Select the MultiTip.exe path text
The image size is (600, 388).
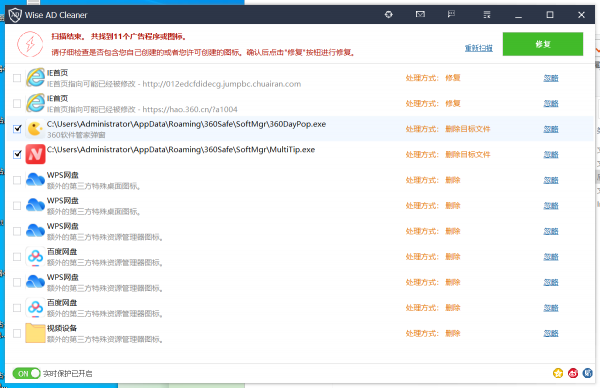coord(181,150)
